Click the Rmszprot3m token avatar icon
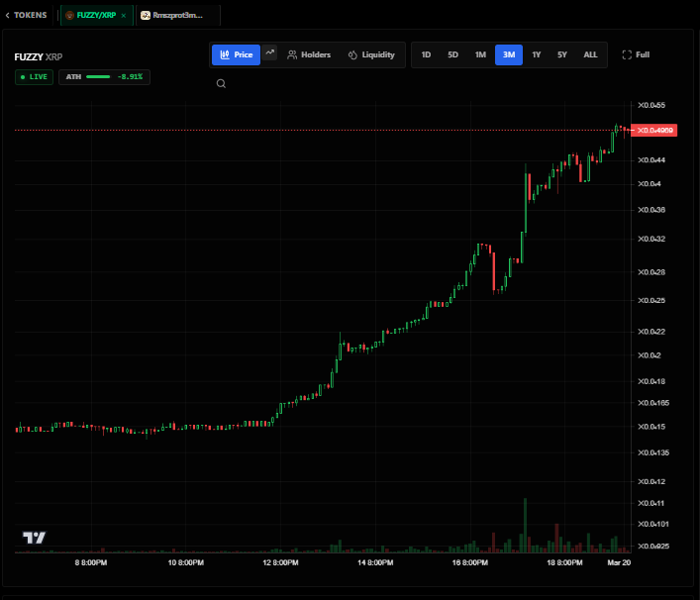The image size is (700, 600). click(146, 16)
